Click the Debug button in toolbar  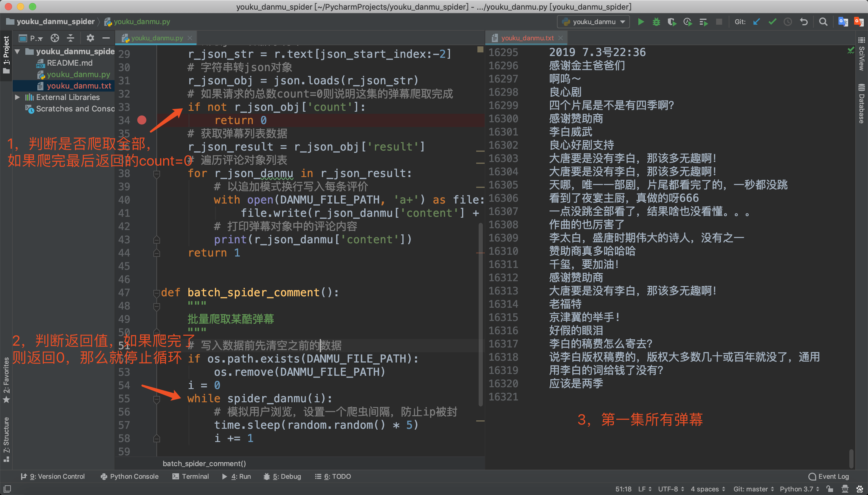pyautogui.click(x=655, y=22)
